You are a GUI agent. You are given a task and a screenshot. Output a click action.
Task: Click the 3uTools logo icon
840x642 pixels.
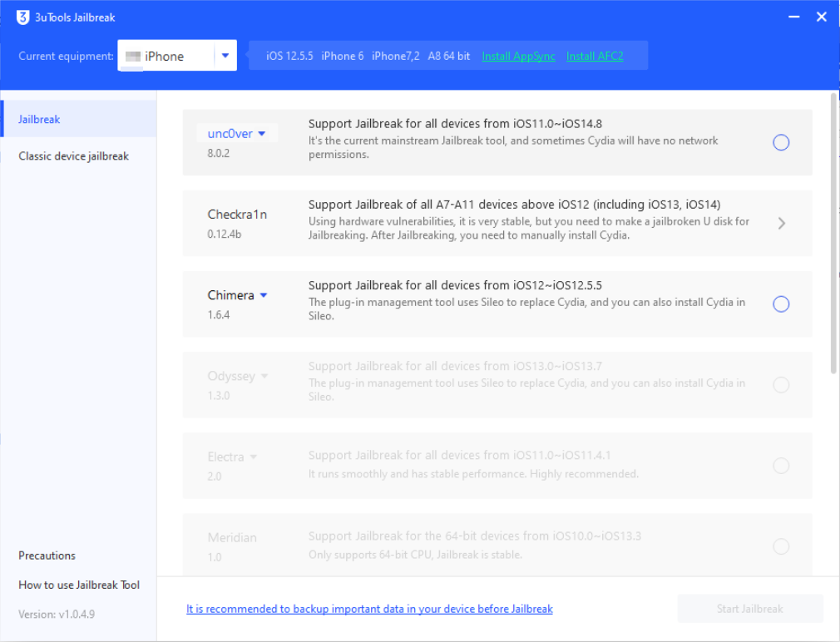[x=22, y=17]
